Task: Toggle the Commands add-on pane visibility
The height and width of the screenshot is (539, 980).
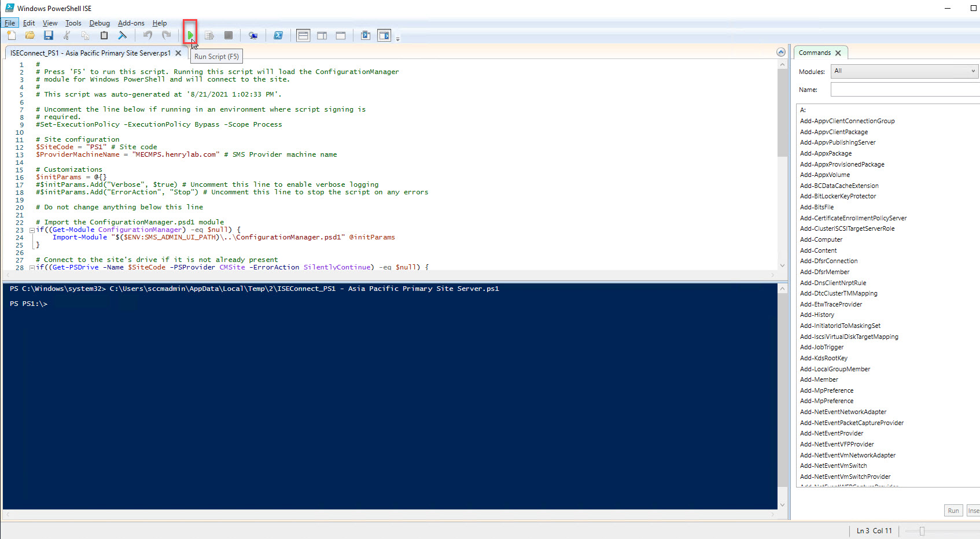Action: [x=384, y=35]
